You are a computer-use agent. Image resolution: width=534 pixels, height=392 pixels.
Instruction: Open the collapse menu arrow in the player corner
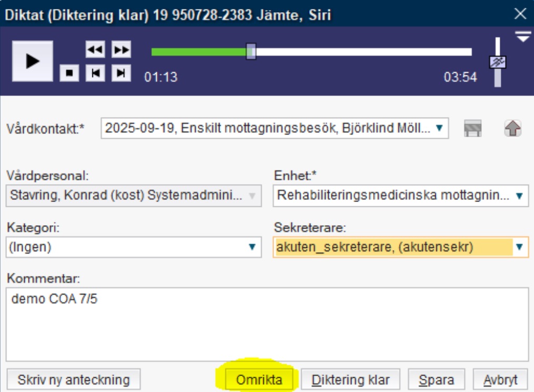click(523, 36)
